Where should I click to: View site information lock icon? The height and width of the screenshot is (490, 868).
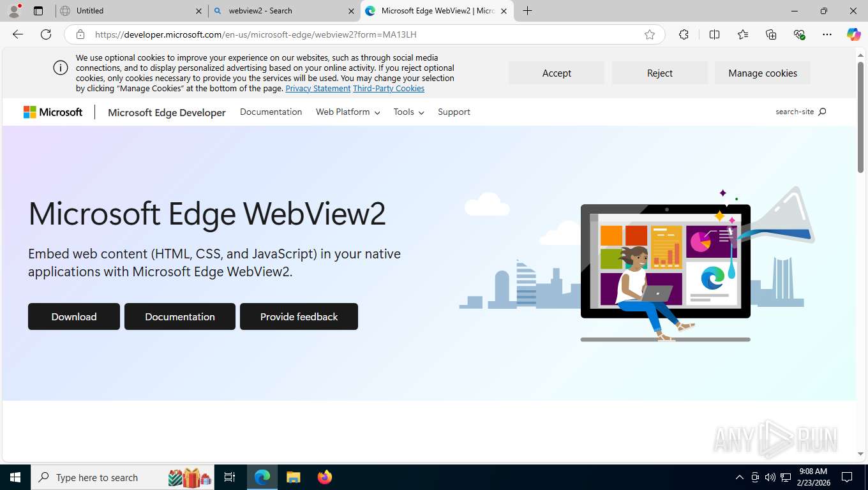click(80, 34)
